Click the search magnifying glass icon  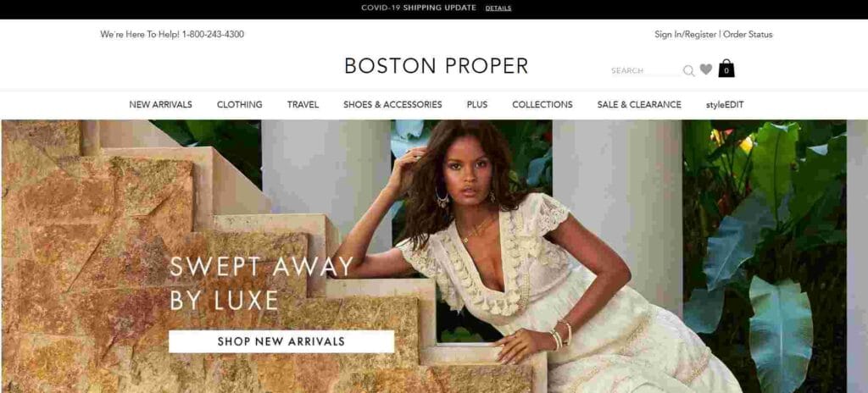pyautogui.click(x=688, y=70)
